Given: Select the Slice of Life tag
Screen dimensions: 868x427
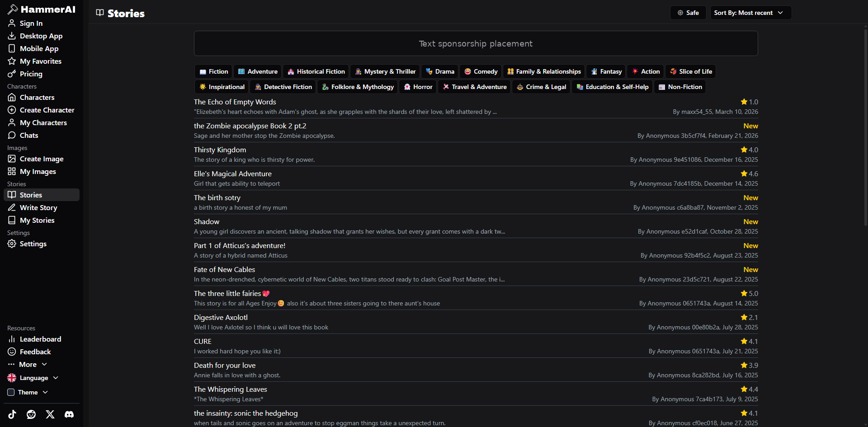Looking at the screenshot, I should [691, 71].
